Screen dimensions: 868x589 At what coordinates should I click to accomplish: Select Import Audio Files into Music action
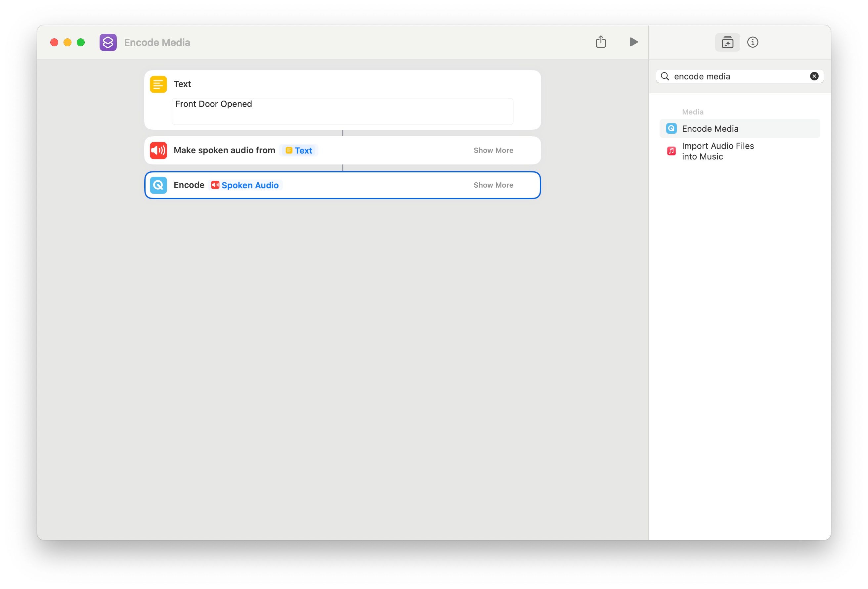[718, 151]
